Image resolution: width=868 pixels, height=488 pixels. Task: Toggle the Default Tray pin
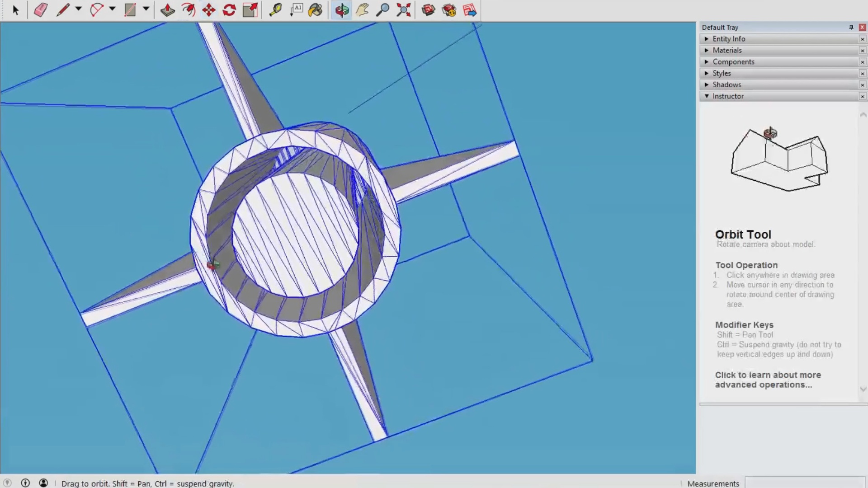(851, 27)
